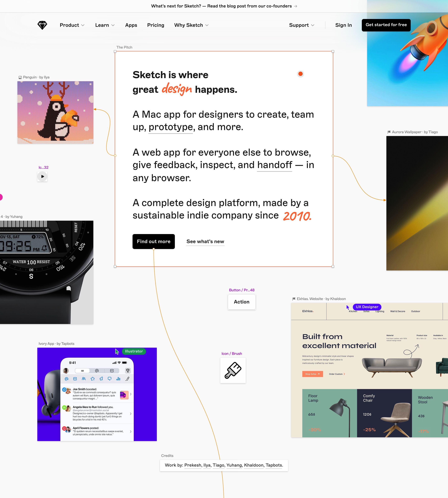This screenshot has width=448, height=498.
Task: Expand the Support dropdown menu
Action: click(301, 25)
